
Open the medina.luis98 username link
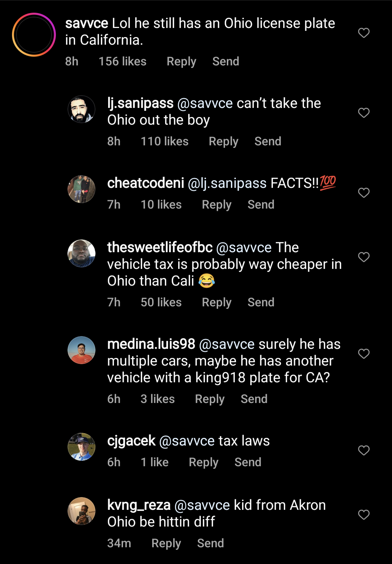(x=151, y=344)
